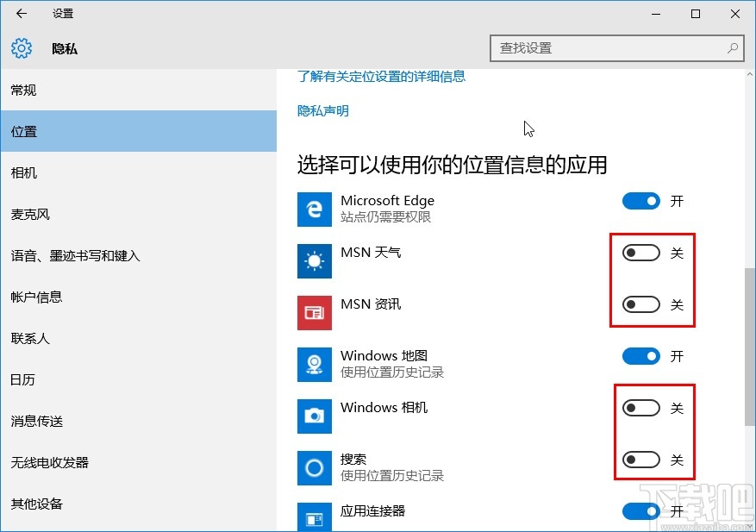Turn off Windows 地图 location access
The width and height of the screenshot is (756, 532).
[640, 355]
